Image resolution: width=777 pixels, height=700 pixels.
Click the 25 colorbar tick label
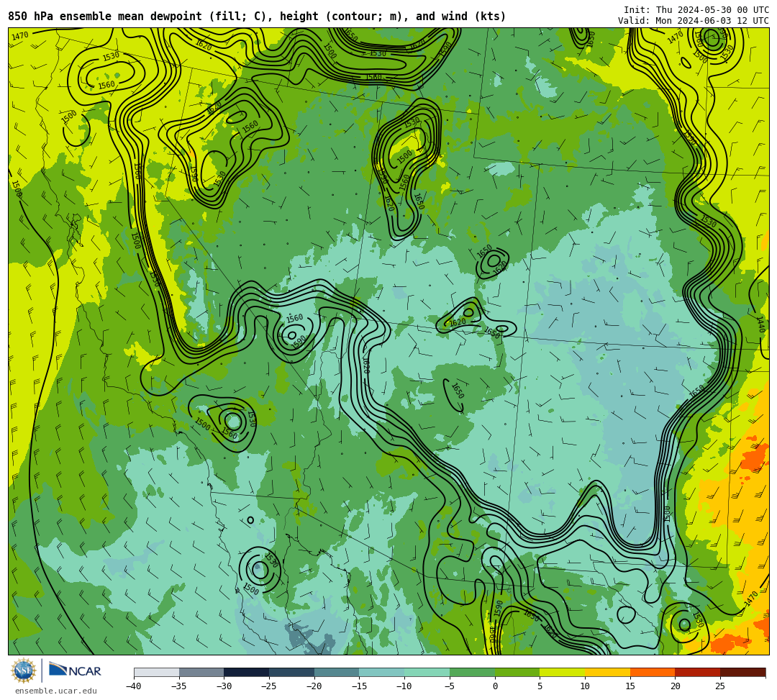click(x=720, y=686)
